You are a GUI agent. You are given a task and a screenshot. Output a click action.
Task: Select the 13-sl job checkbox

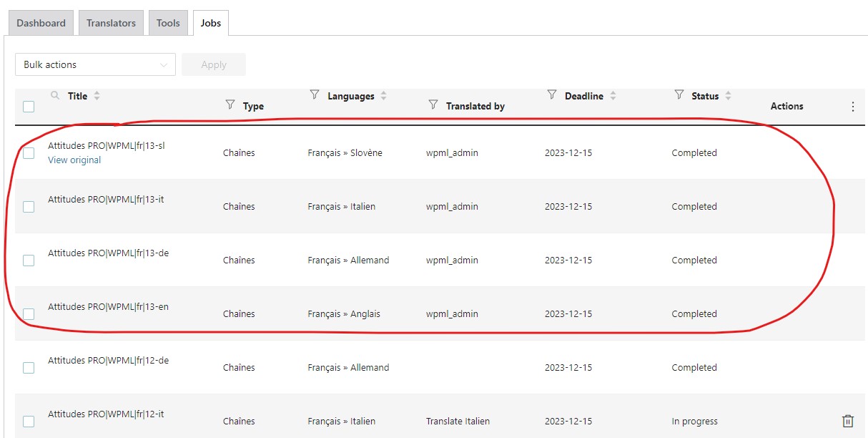point(29,153)
